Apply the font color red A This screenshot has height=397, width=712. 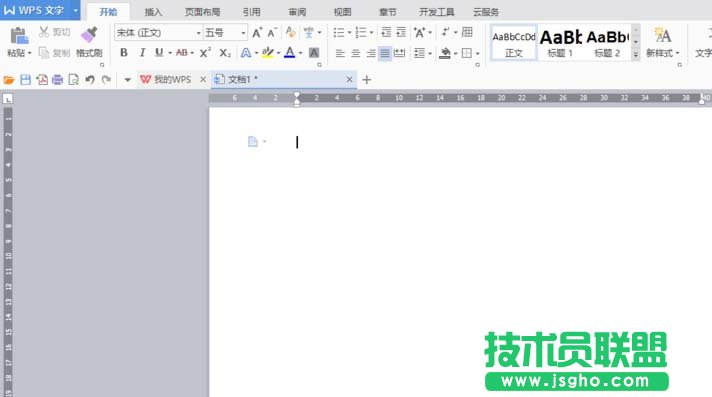coord(289,53)
